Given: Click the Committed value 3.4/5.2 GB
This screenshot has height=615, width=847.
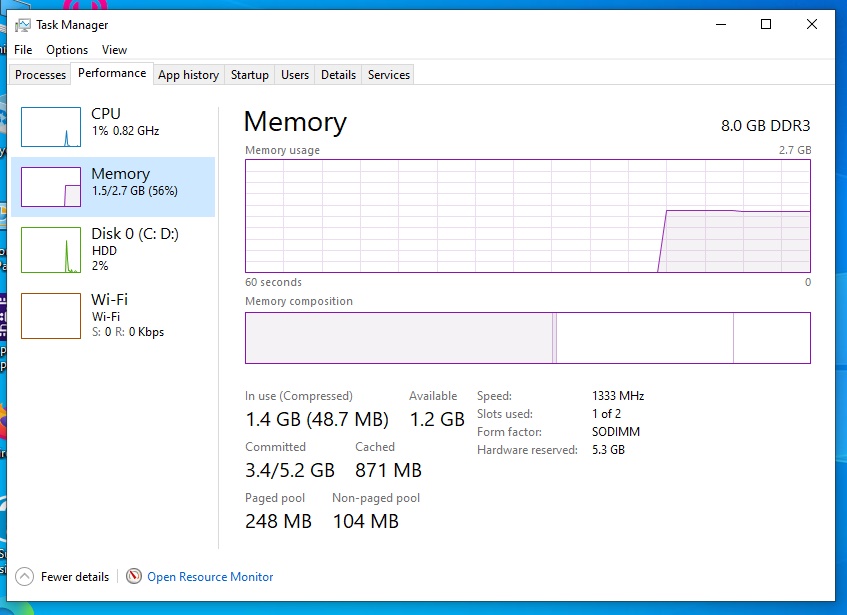Looking at the screenshot, I should click(290, 470).
